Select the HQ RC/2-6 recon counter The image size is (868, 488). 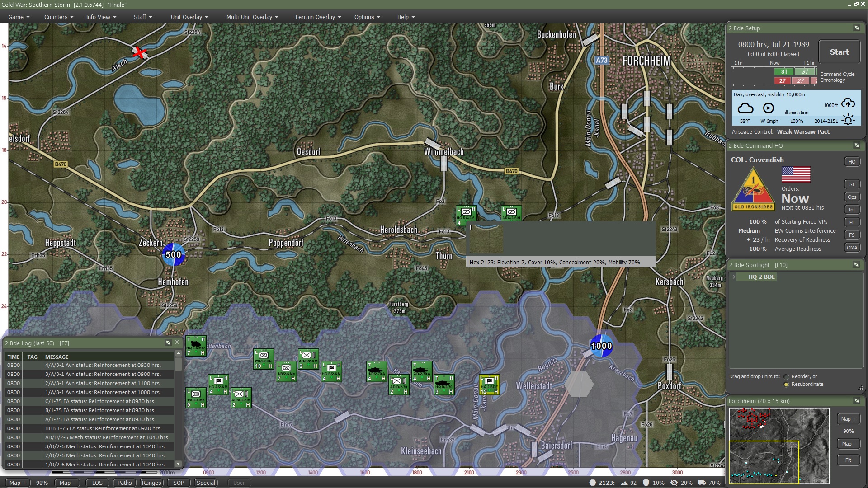click(466, 216)
